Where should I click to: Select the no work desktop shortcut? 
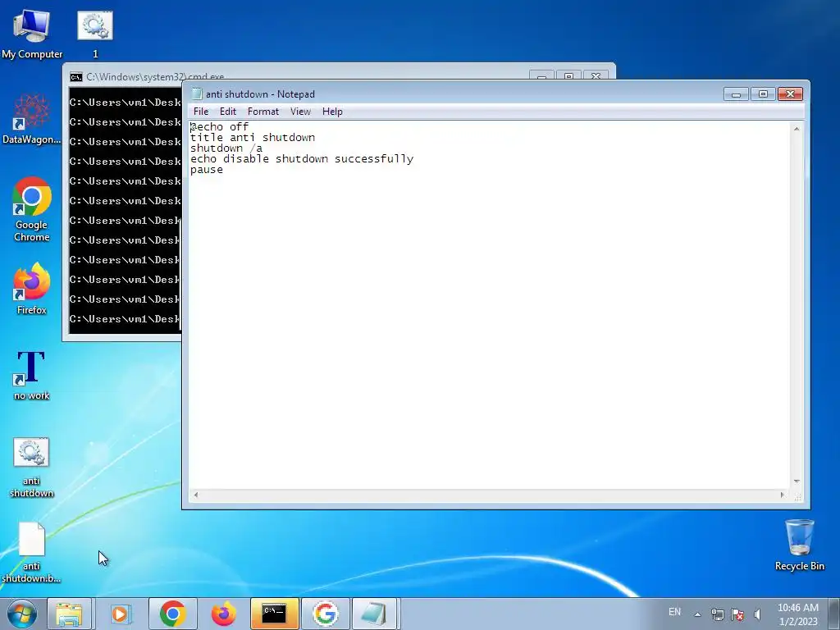(32, 376)
